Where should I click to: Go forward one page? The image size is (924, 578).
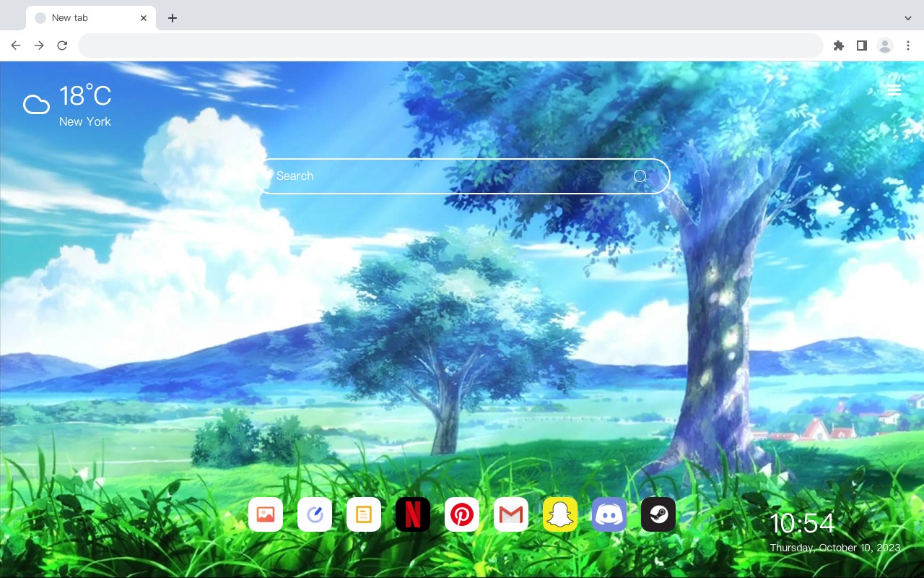click(39, 46)
